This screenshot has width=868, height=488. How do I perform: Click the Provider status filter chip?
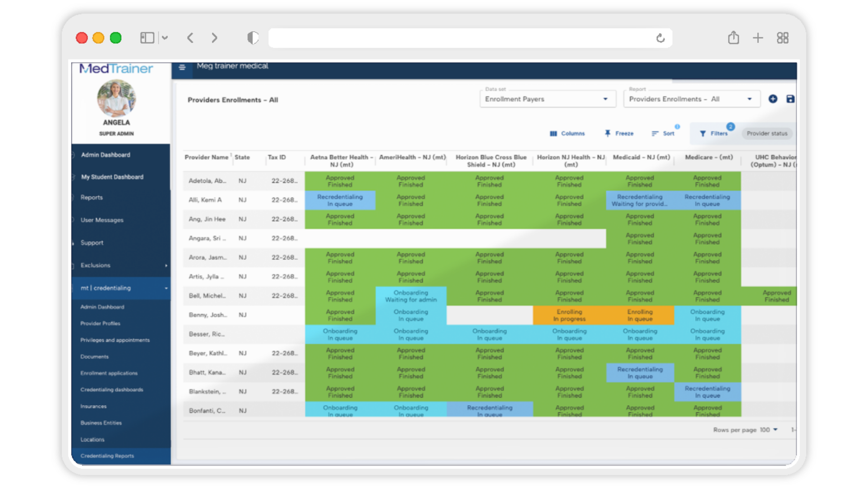click(767, 133)
